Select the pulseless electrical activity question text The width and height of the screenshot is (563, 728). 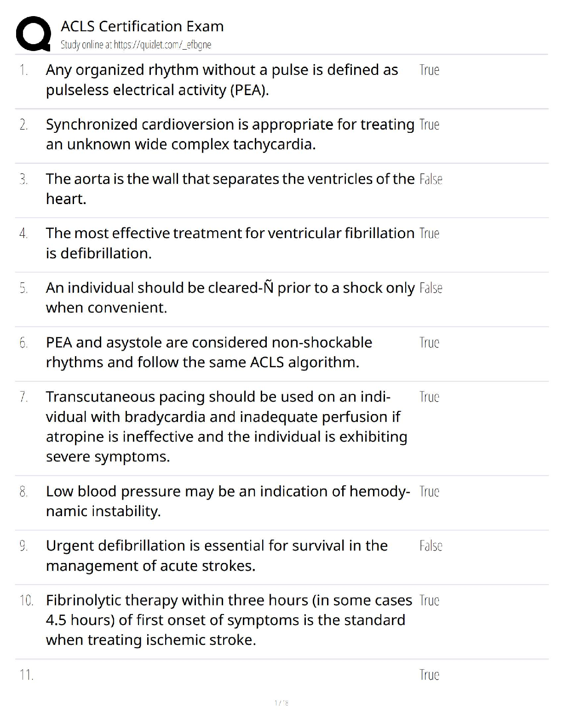222,80
